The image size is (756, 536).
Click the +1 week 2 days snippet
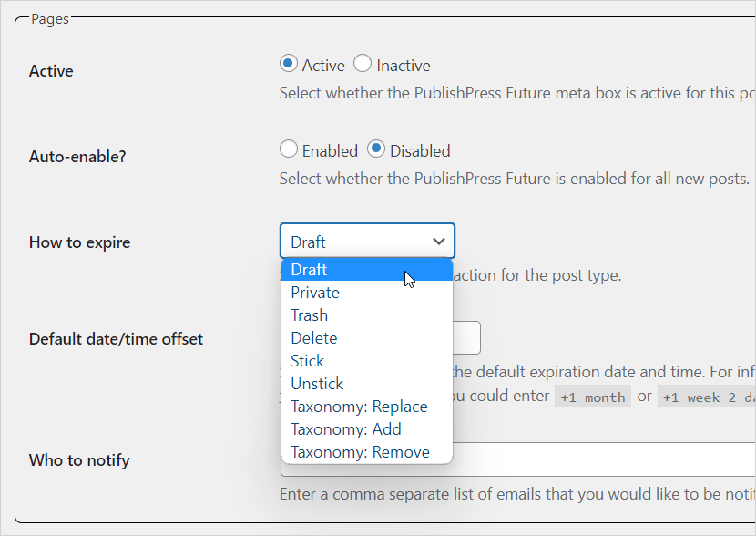point(706,396)
